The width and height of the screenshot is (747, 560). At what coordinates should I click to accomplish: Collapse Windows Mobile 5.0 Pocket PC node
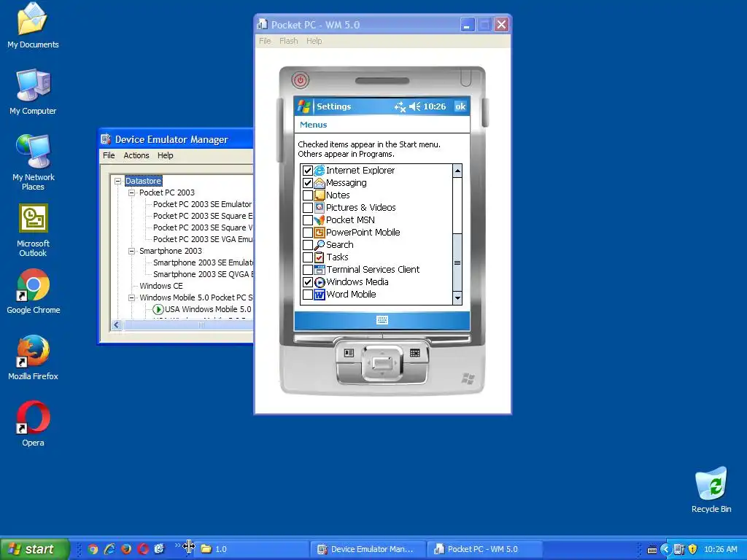point(131,297)
